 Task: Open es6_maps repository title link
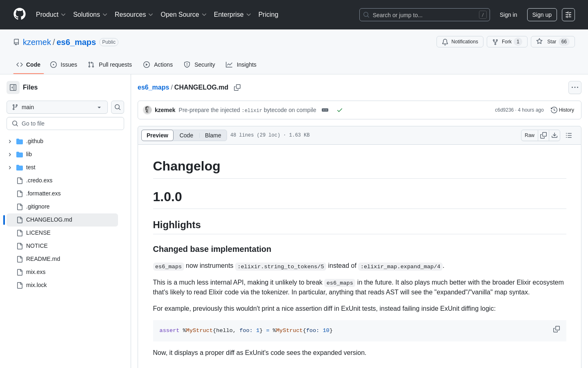(76, 42)
